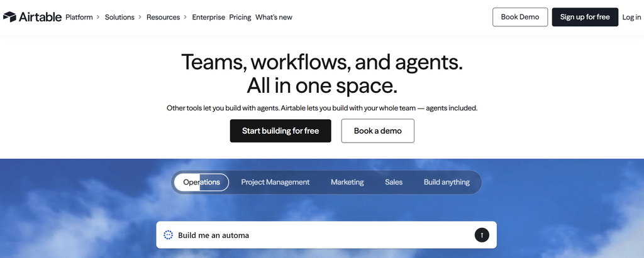Switch to Project Management tab
The image size is (644, 258).
275,182
